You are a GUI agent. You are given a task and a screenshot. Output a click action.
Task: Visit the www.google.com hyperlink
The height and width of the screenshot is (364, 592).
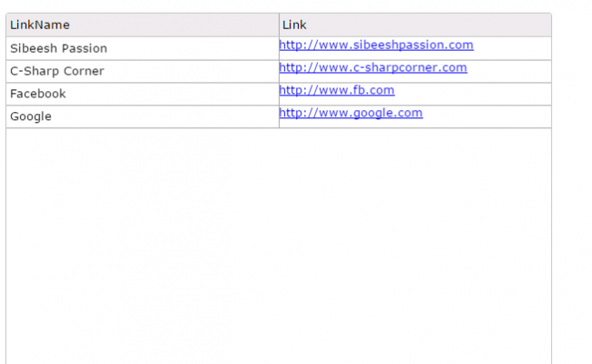point(351,113)
